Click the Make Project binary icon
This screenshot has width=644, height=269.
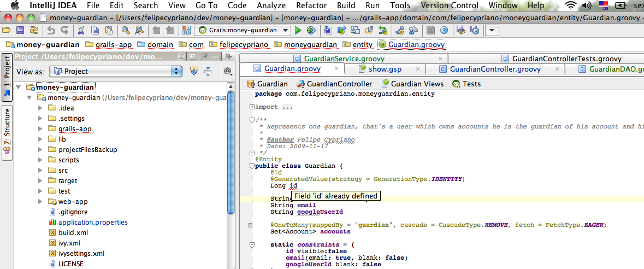(x=186, y=30)
